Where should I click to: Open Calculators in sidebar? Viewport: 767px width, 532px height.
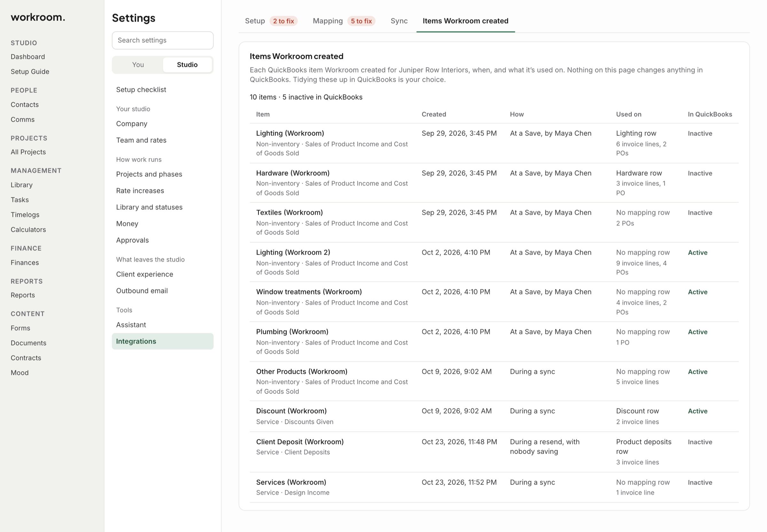click(x=28, y=230)
